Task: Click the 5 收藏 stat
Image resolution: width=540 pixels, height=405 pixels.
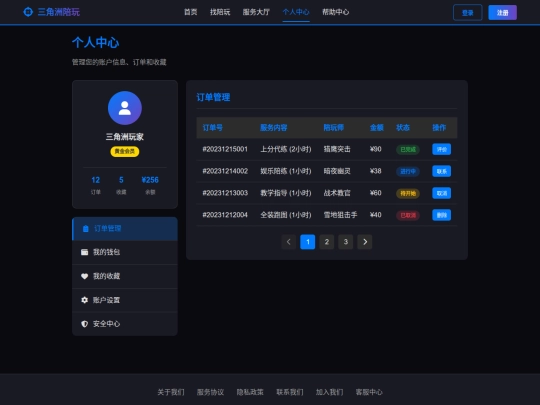Action: (x=121, y=185)
